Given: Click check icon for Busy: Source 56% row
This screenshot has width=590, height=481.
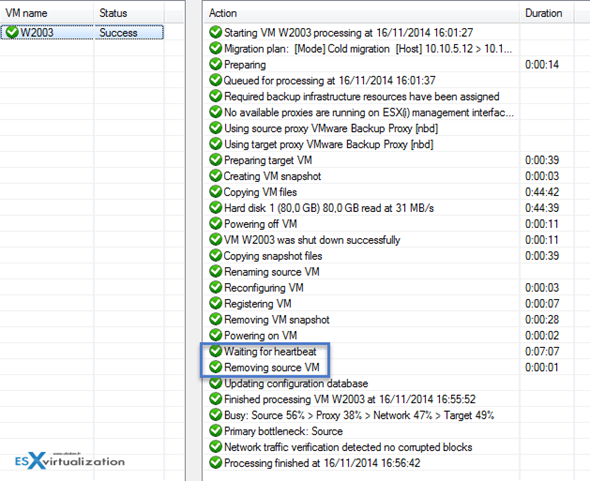Looking at the screenshot, I should tap(216, 415).
